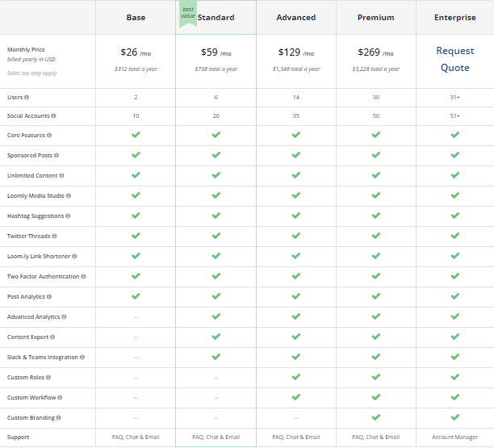Click the Base plan $26 price

[130, 52]
